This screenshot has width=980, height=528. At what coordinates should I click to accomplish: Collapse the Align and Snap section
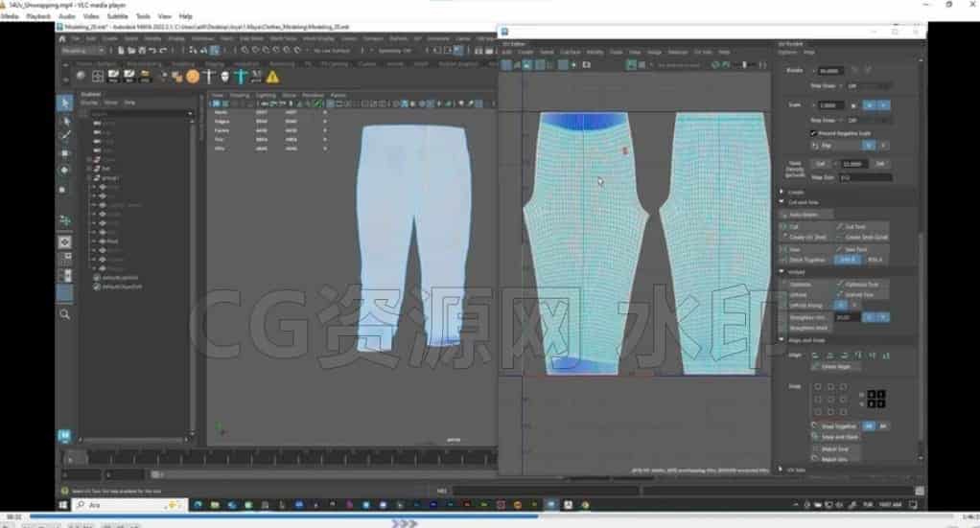(x=782, y=340)
